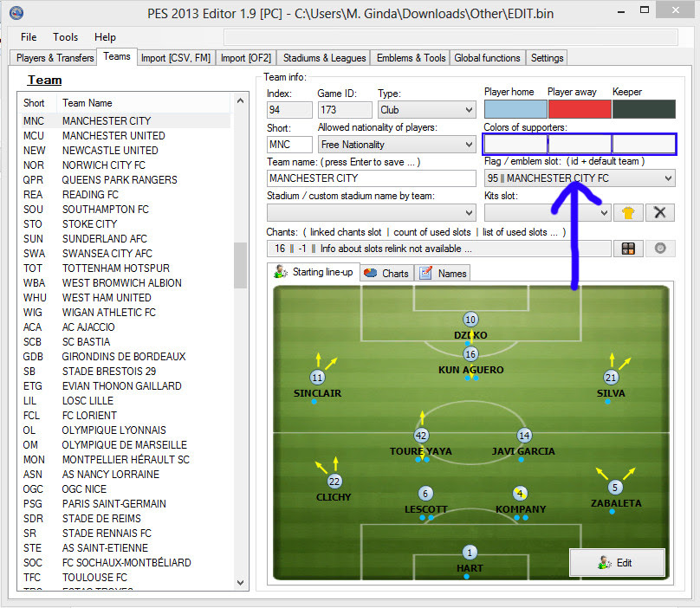This screenshot has height=608, width=700.
Task: Open the Free Nationality dropdown
Action: tap(397, 145)
